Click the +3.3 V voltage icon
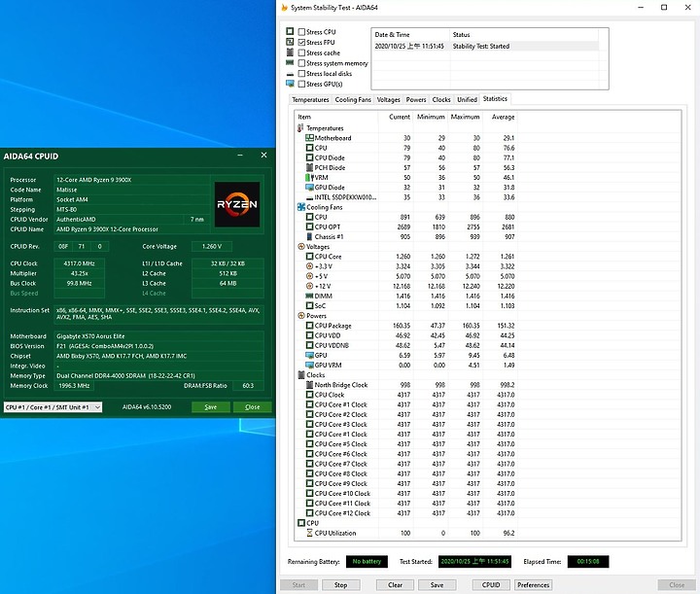The image size is (700, 594). click(x=309, y=266)
